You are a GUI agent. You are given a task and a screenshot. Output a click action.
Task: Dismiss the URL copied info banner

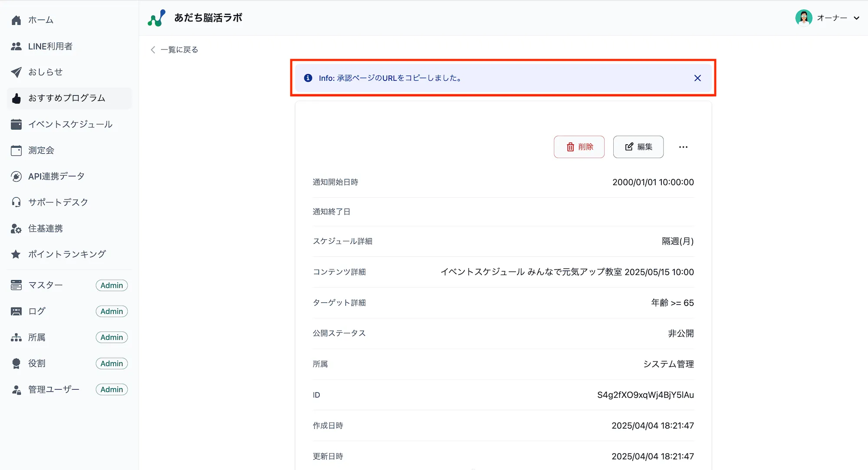coord(697,78)
